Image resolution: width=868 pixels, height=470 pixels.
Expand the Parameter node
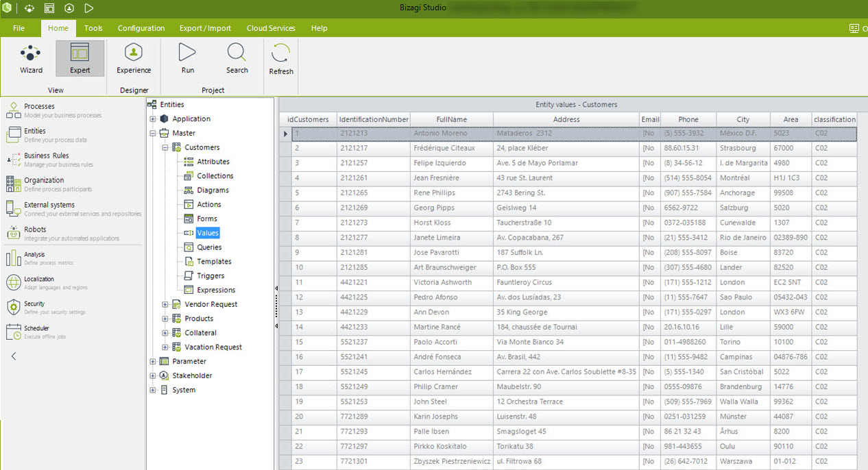coord(153,362)
